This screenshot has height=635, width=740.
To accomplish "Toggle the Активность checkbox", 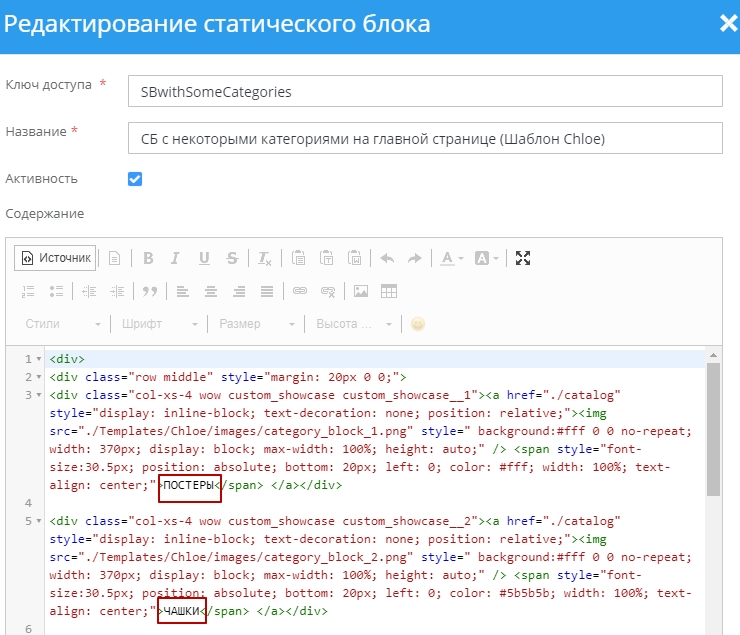I will click(135, 179).
